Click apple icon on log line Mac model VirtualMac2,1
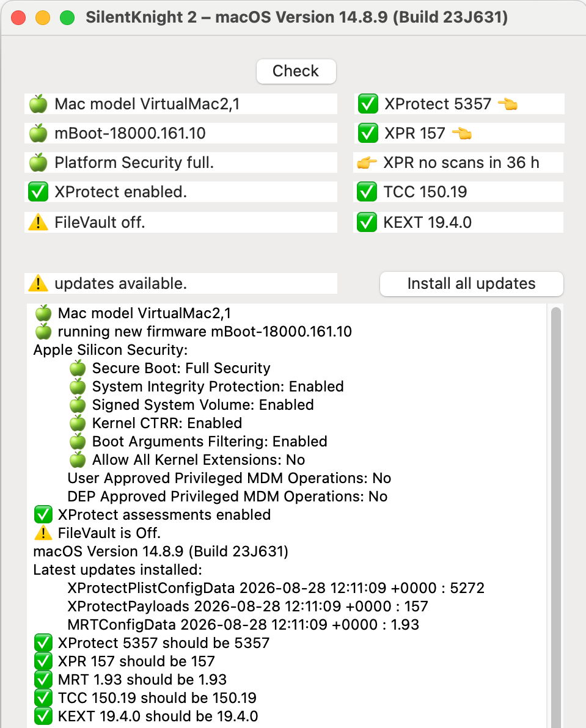Image resolution: width=586 pixels, height=728 pixels. (43, 313)
